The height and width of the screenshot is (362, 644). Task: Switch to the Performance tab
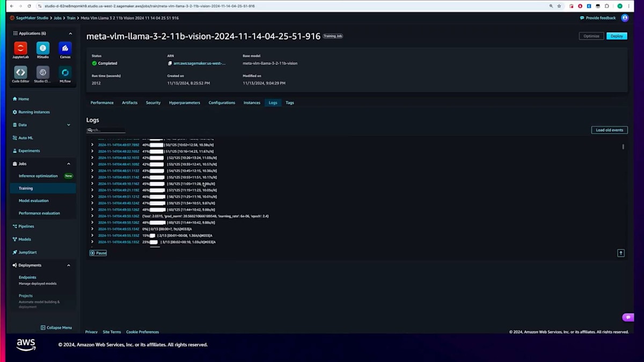tap(102, 102)
